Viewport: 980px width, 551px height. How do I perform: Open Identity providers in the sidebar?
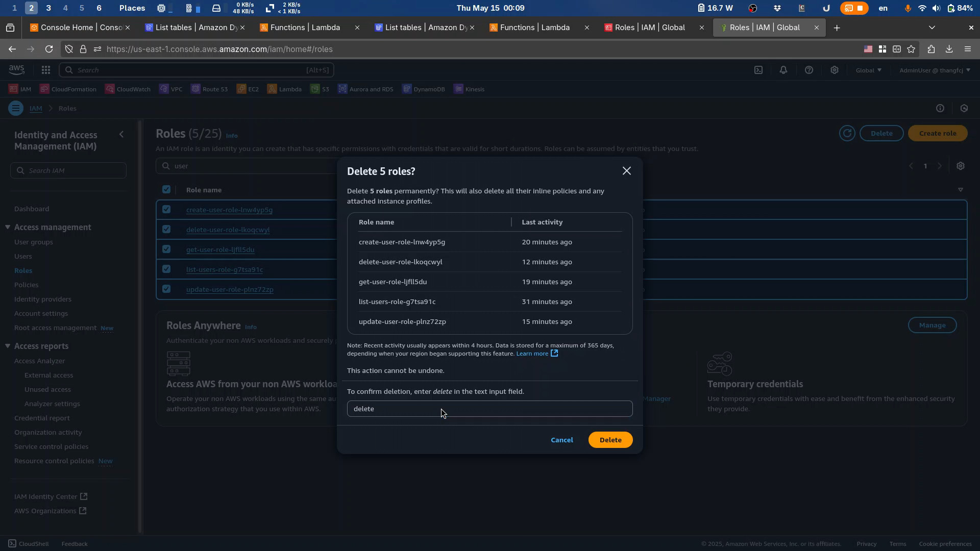coord(43,299)
